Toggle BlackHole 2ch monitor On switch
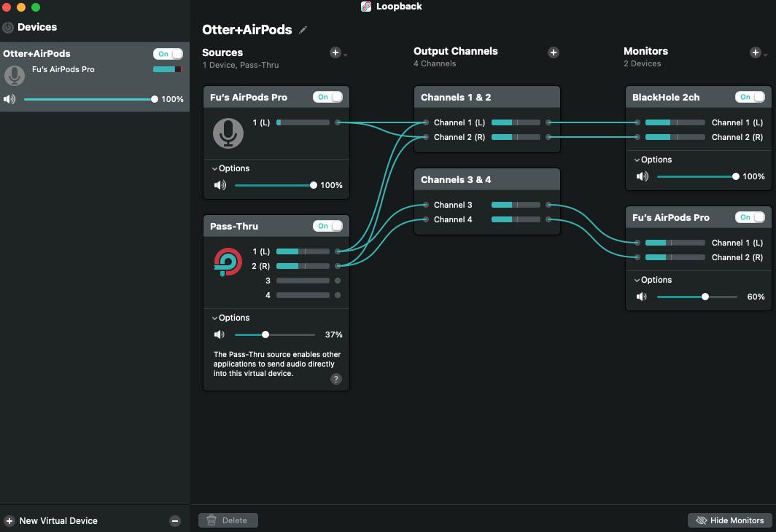The height and width of the screenshot is (532, 776). 750,97
